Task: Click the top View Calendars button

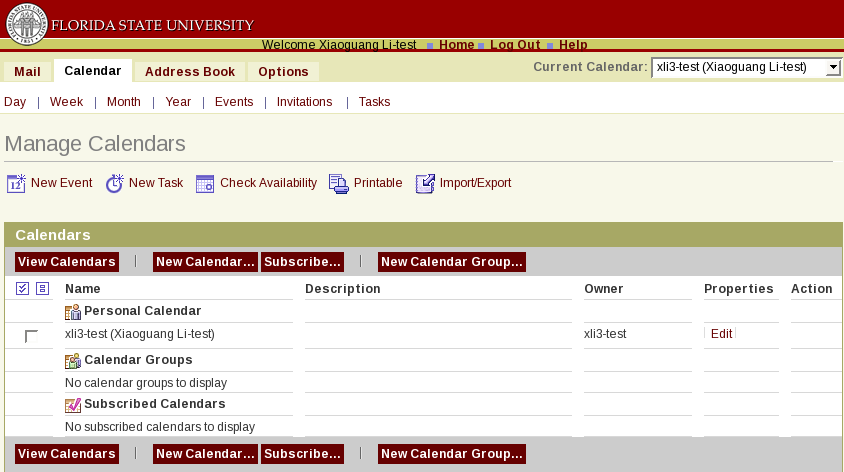Action: pyautogui.click(x=67, y=262)
